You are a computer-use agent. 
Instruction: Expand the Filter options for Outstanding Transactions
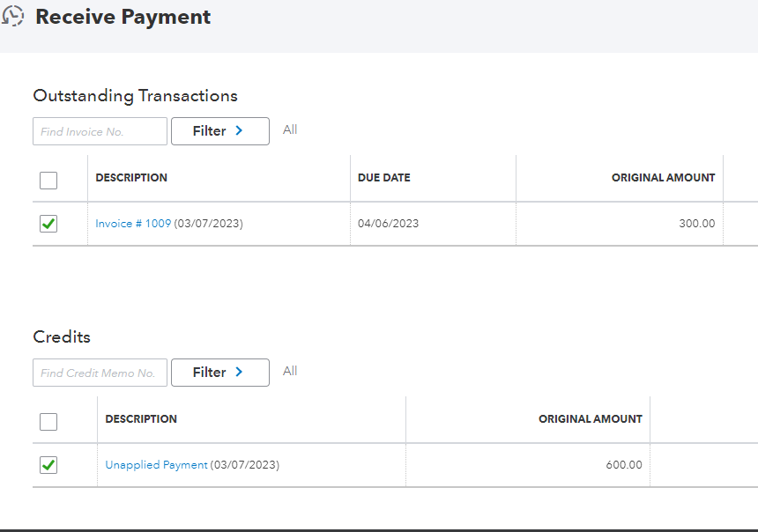tap(219, 131)
